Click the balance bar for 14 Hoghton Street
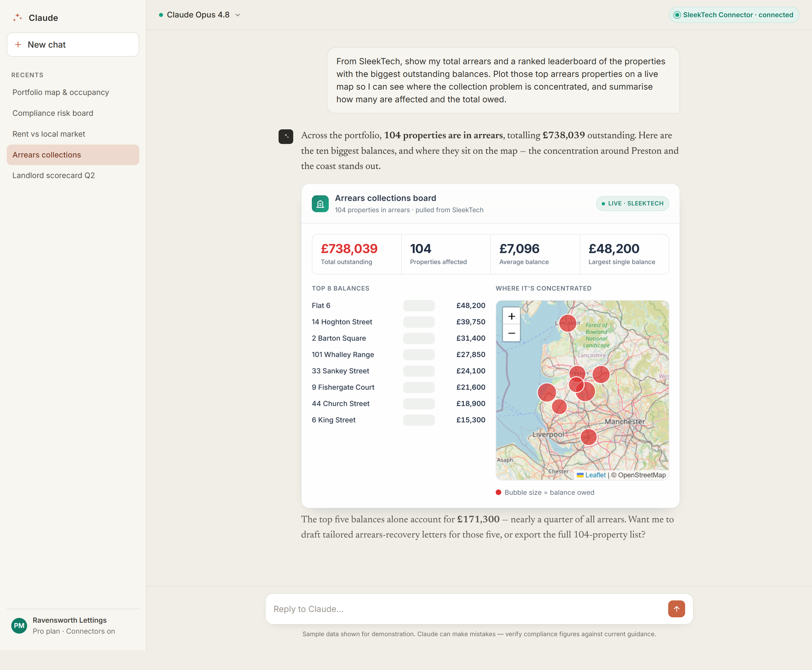This screenshot has height=670, width=812. 419,322
